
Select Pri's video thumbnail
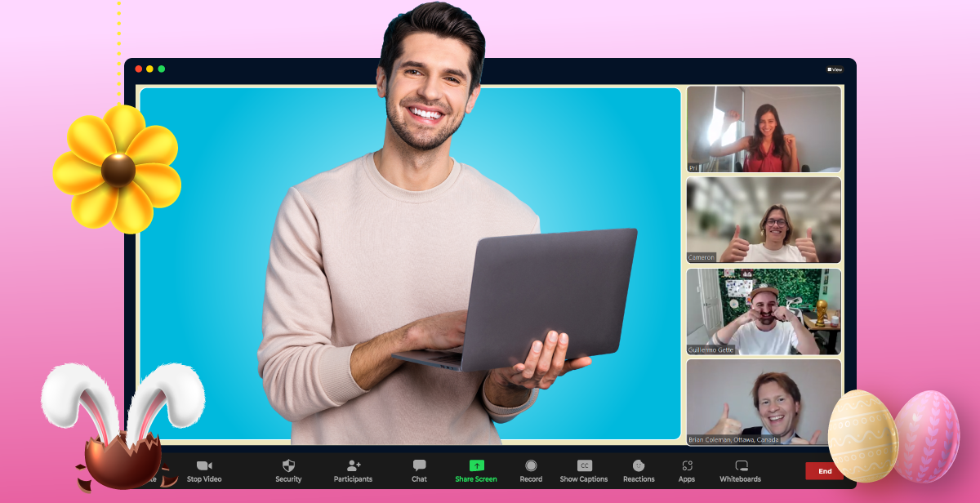[x=764, y=129]
